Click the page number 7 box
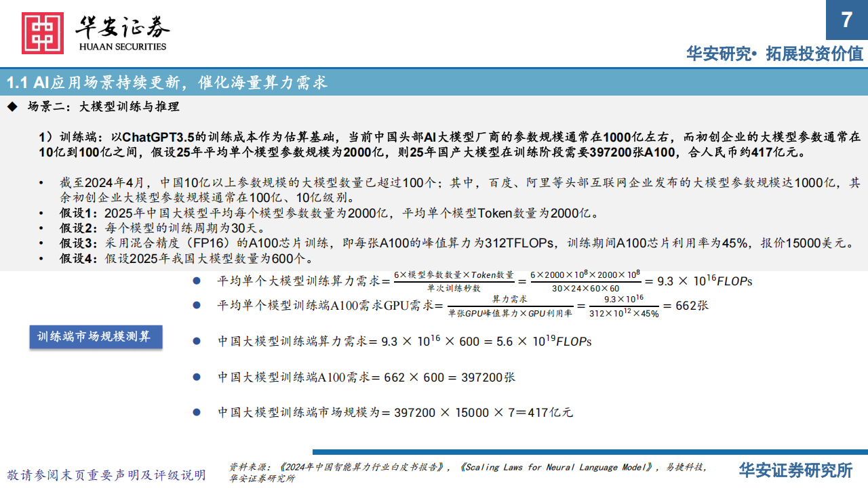This screenshot has width=868, height=488. [846, 20]
